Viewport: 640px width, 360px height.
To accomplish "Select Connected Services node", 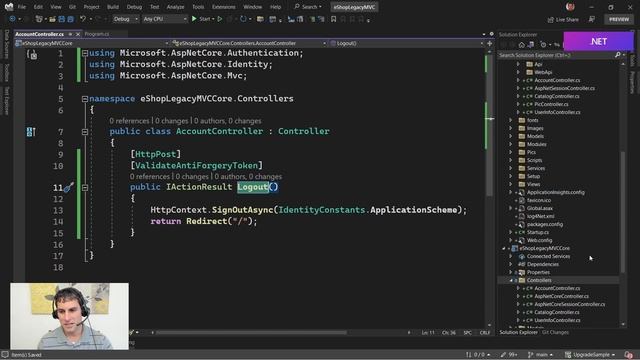I will 548,256.
